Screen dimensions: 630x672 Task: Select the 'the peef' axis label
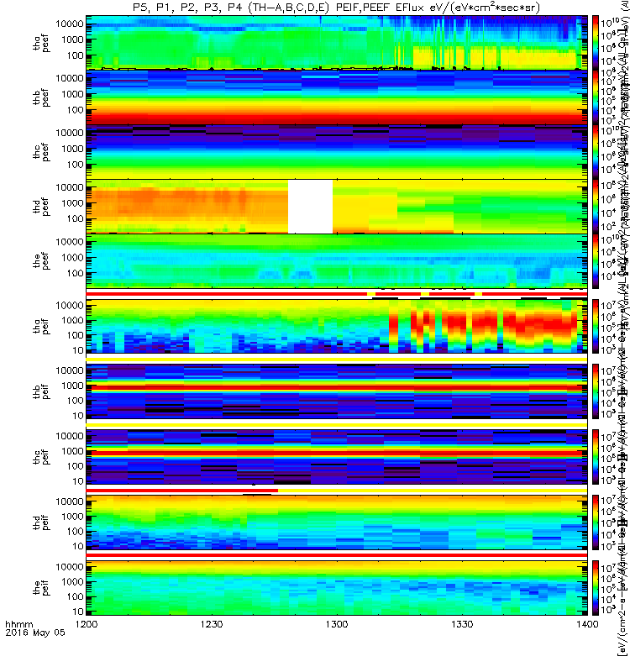click(x=41, y=261)
